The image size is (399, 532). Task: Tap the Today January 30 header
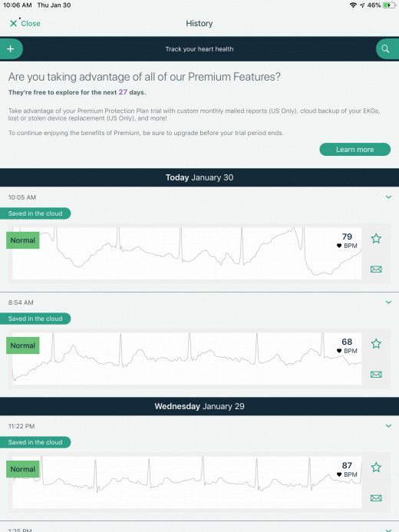click(199, 177)
